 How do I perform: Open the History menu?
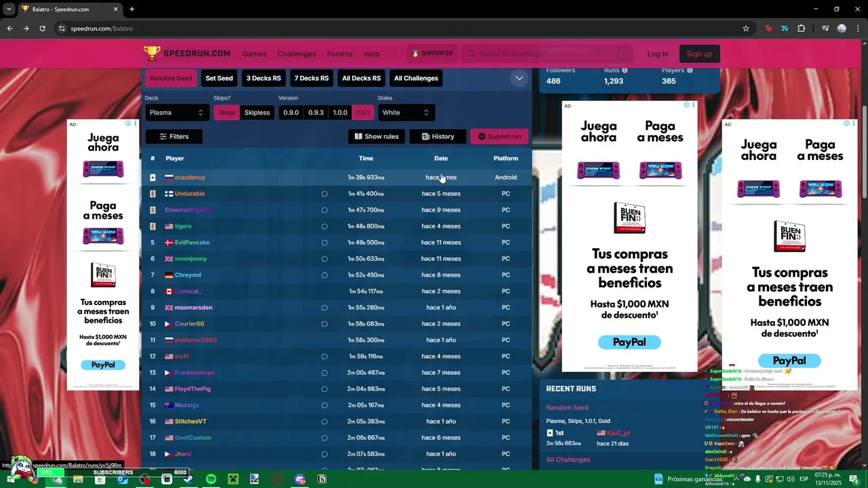tap(438, 136)
